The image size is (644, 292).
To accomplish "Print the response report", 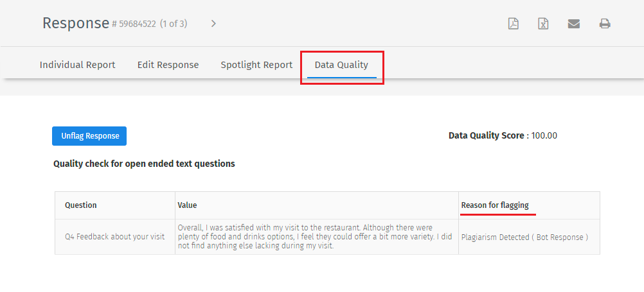I will tap(605, 24).
